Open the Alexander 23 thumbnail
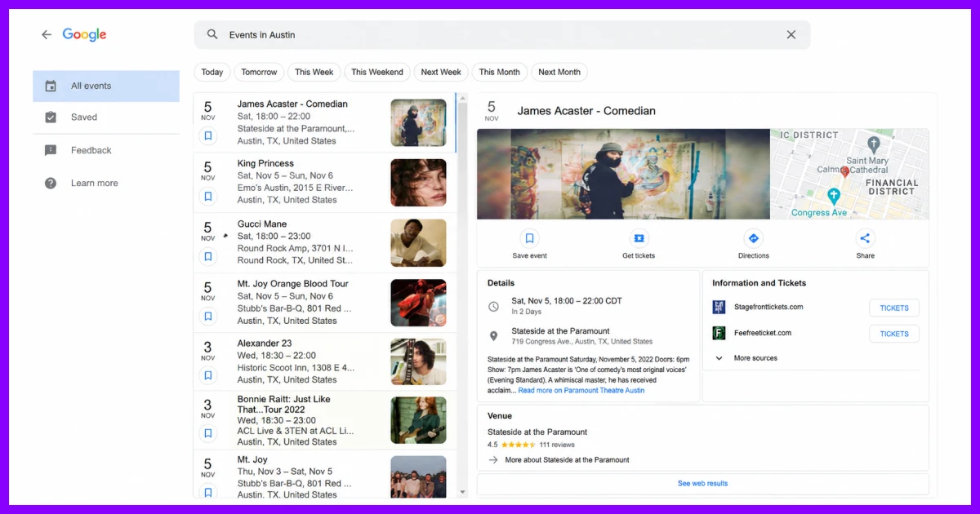The height and width of the screenshot is (514, 980). 418,361
